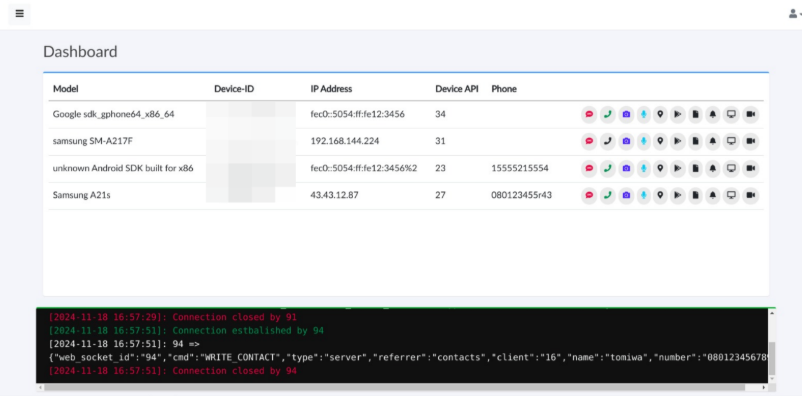
Task: Click the file icon for Samsung A21s
Action: pyautogui.click(x=695, y=195)
